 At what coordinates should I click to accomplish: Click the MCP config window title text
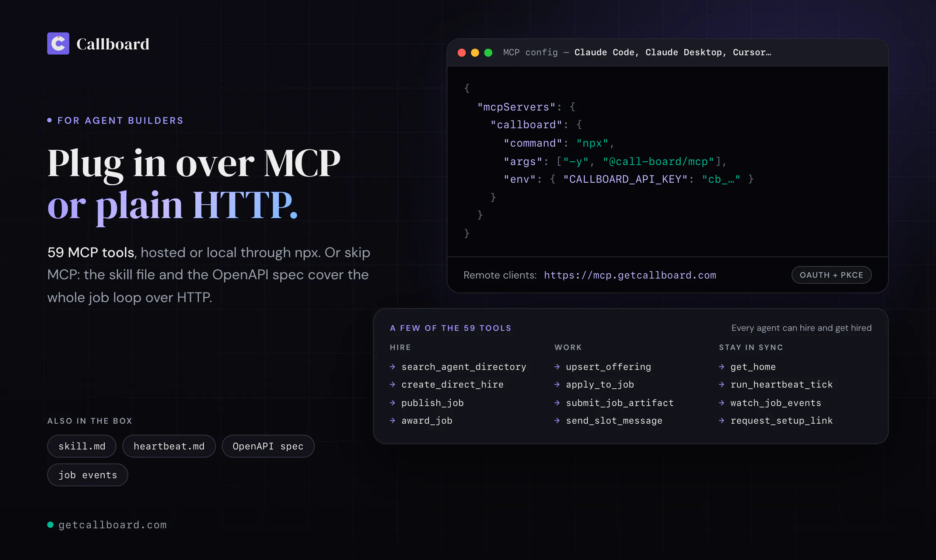[637, 52]
